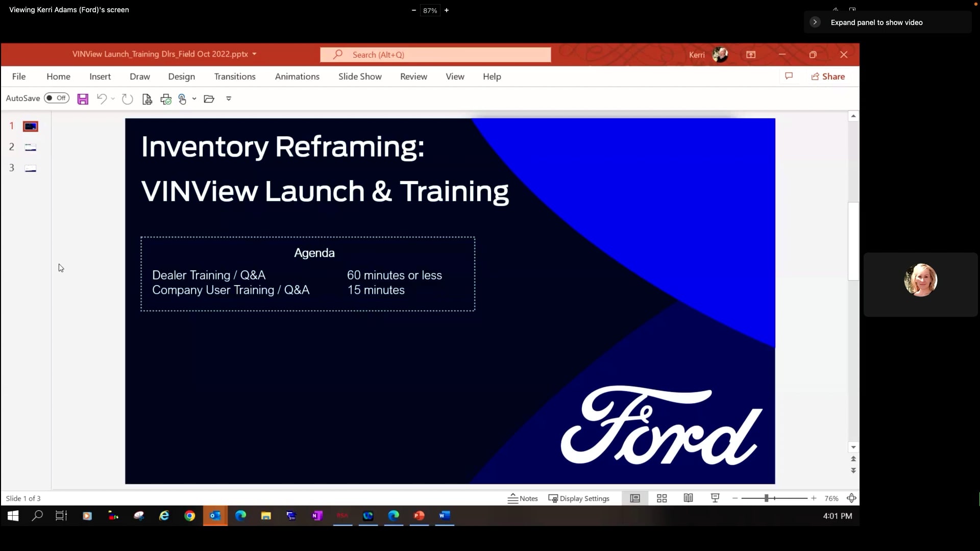Toggle the Notes pane
Image resolution: width=980 pixels, height=551 pixels.
[523, 498]
